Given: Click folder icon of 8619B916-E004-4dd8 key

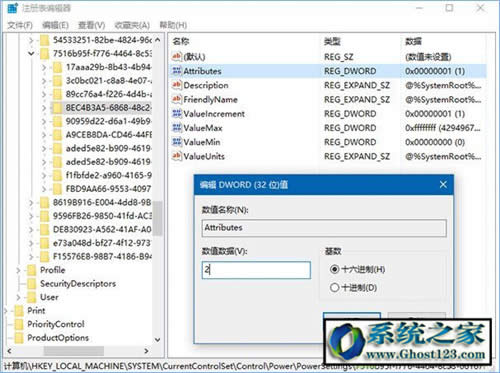Looking at the screenshot, I should (x=45, y=202).
